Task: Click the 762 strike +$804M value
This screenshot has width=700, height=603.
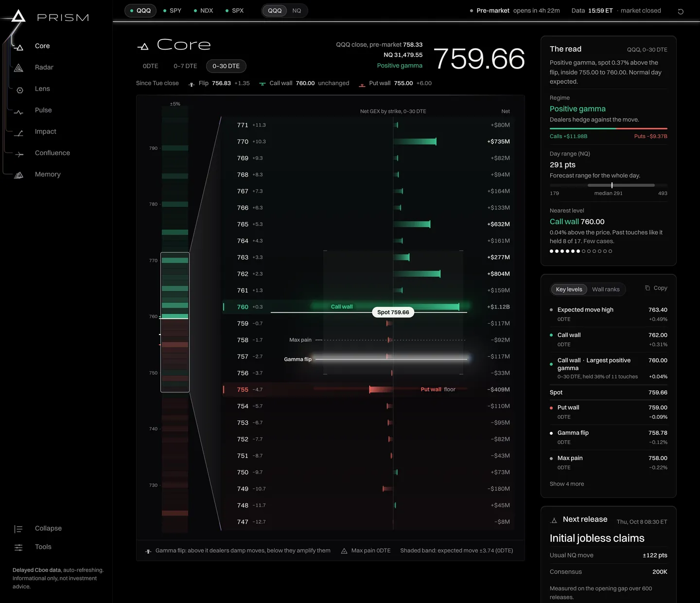Action: click(499, 274)
